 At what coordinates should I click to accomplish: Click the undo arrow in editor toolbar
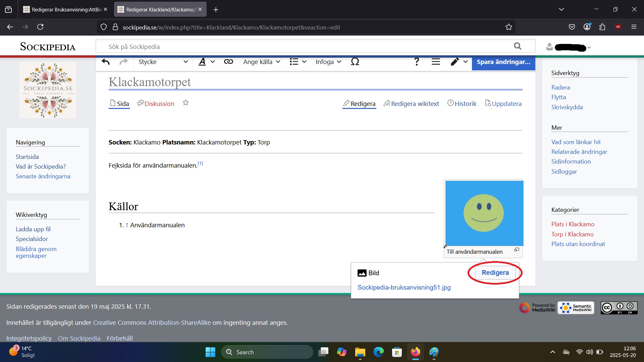(x=106, y=62)
